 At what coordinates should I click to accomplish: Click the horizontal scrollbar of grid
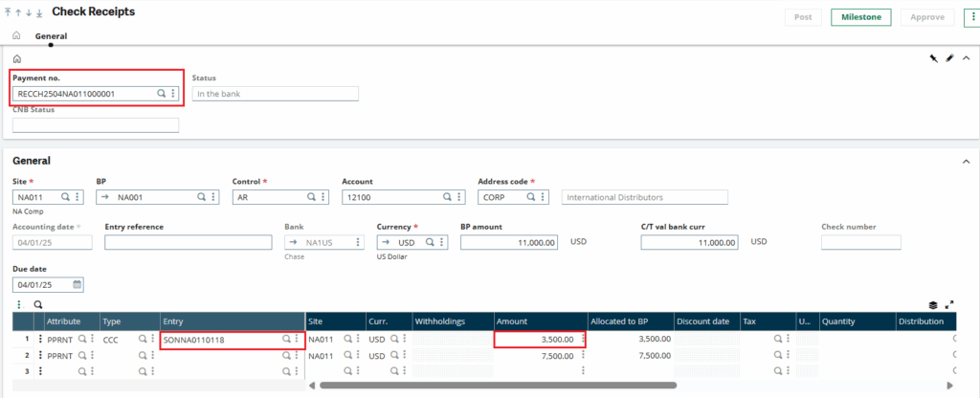[x=498, y=386]
